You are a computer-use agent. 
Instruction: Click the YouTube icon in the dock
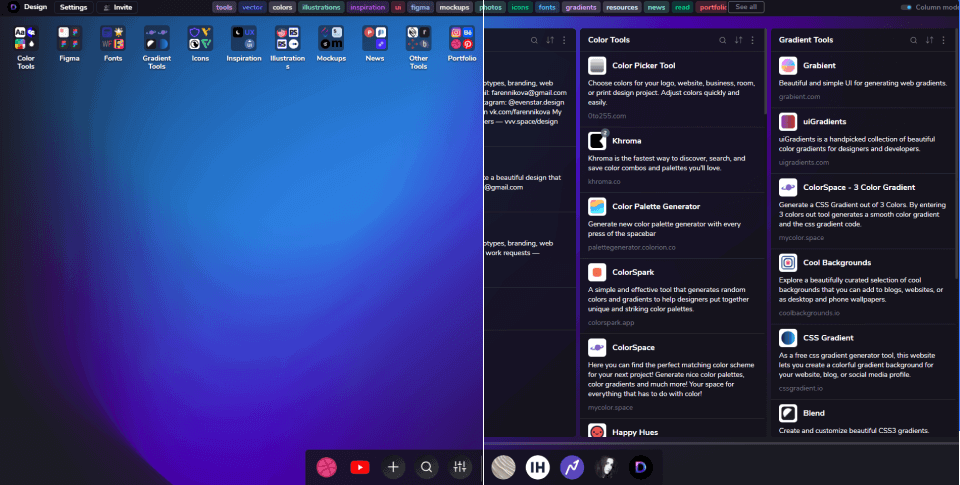tap(360, 468)
